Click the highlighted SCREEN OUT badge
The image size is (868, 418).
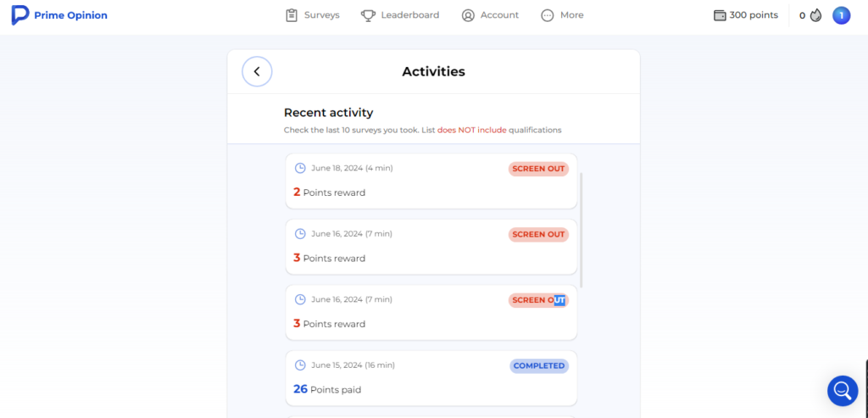tap(538, 300)
